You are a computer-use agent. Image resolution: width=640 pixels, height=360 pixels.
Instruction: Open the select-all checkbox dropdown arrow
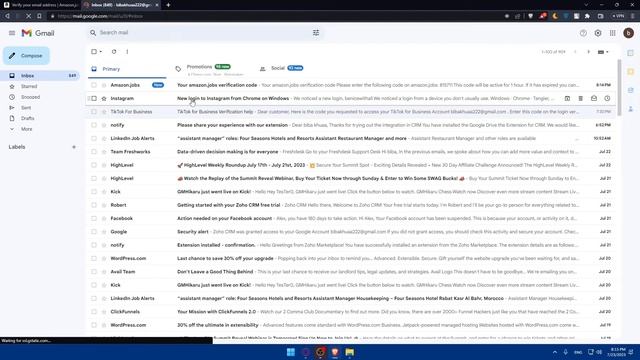tap(101, 52)
